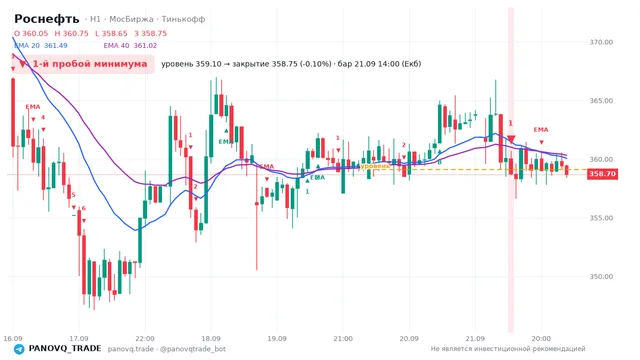Click the 370.00 price axis label
The height and width of the screenshot is (360, 640).
[x=601, y=42]
